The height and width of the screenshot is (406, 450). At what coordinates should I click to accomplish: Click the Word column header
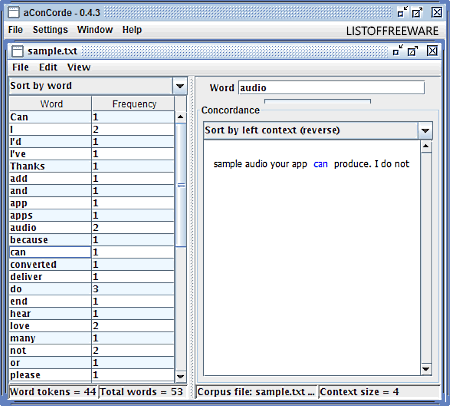click(x=51, y=104)
